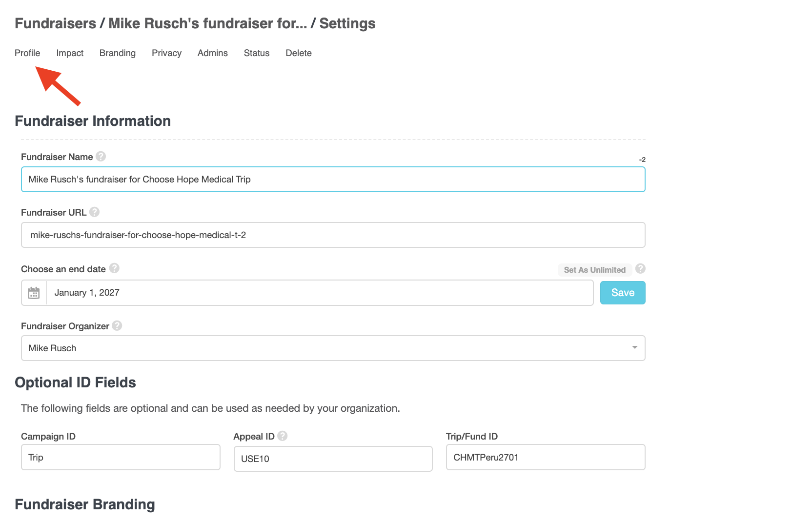Click the Trip/Fund ID field with CHMTPeru2701
The width and height of the screenshot is (812, 522).
(546, 457)
